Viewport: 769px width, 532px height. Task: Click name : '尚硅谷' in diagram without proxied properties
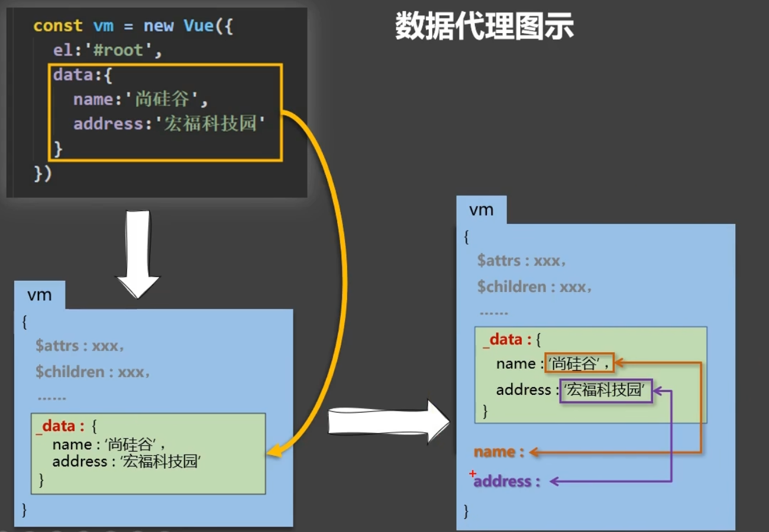coord(109,444)
